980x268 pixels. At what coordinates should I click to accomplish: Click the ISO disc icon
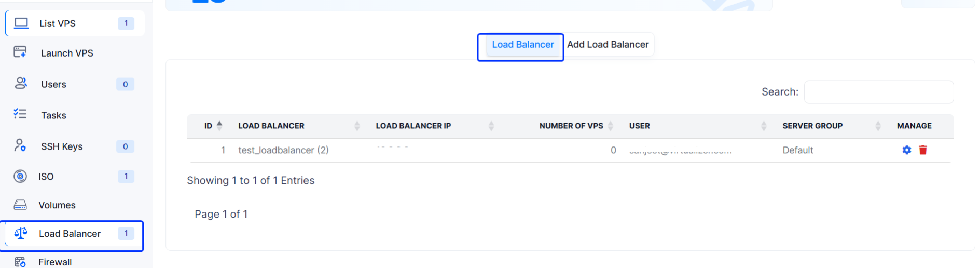(20, 176)
